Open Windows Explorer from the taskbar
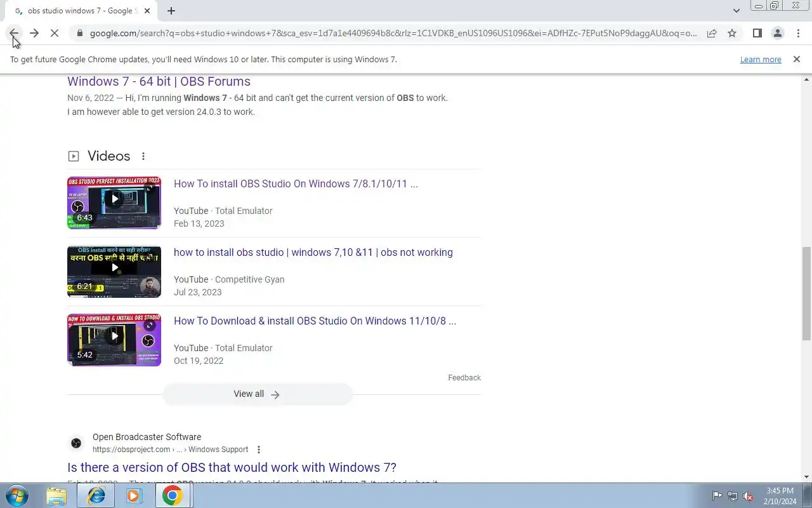 pos(56,495)
